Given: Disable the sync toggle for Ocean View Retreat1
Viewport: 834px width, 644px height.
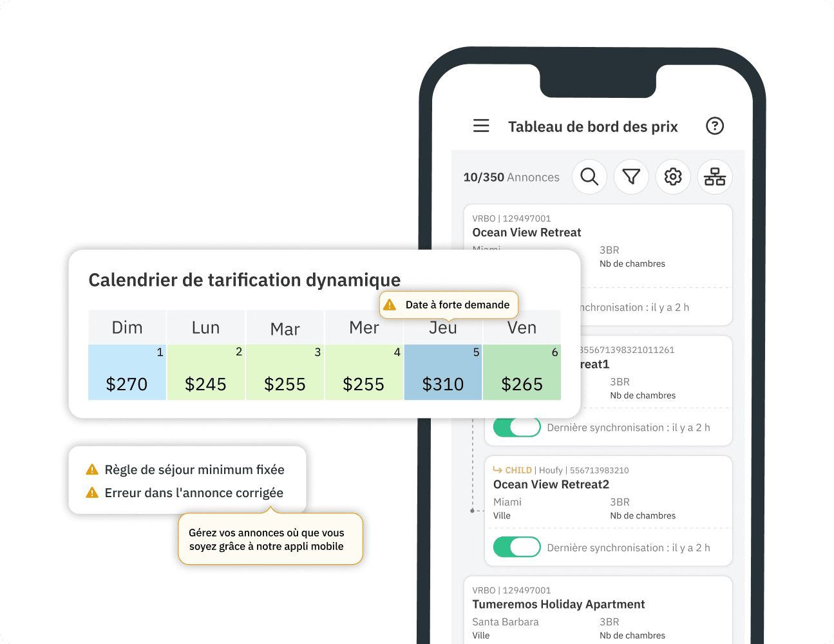Looking at the screenshot, I should point(517,427).
